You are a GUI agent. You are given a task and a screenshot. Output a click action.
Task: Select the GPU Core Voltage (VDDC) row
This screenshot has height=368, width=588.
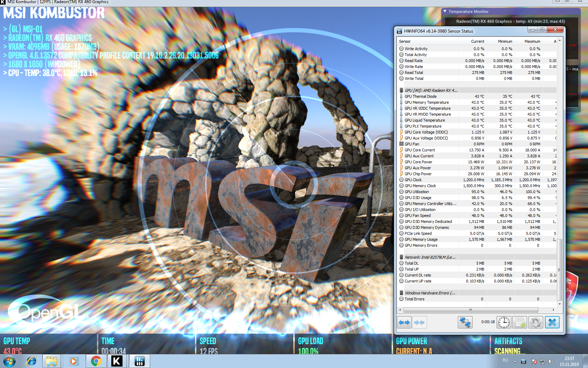[477, 132]
